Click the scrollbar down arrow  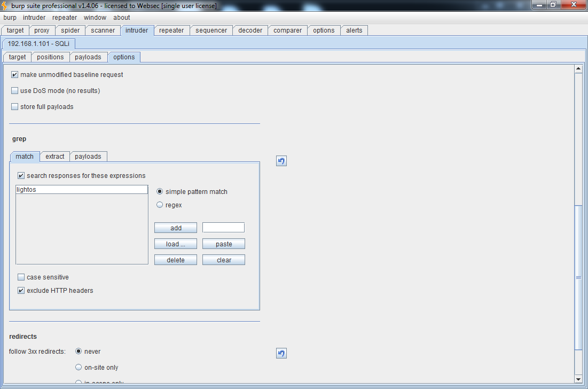point(578,379)
